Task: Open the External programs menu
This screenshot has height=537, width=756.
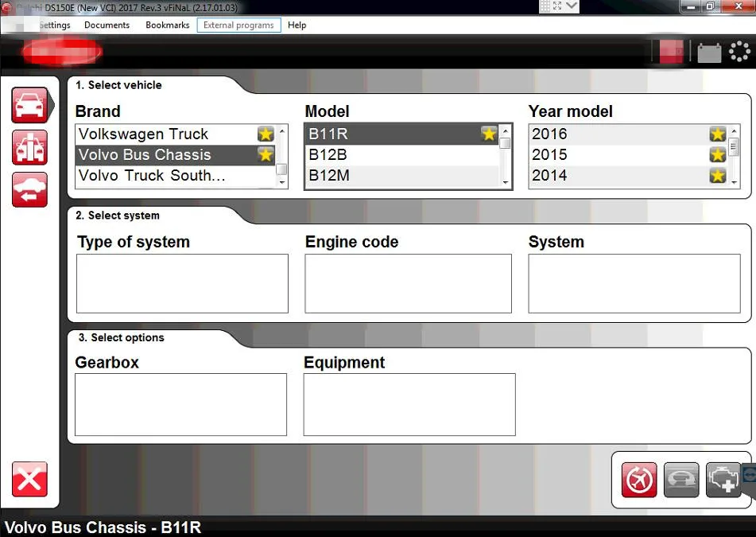Action: click(x=238, y=25)
